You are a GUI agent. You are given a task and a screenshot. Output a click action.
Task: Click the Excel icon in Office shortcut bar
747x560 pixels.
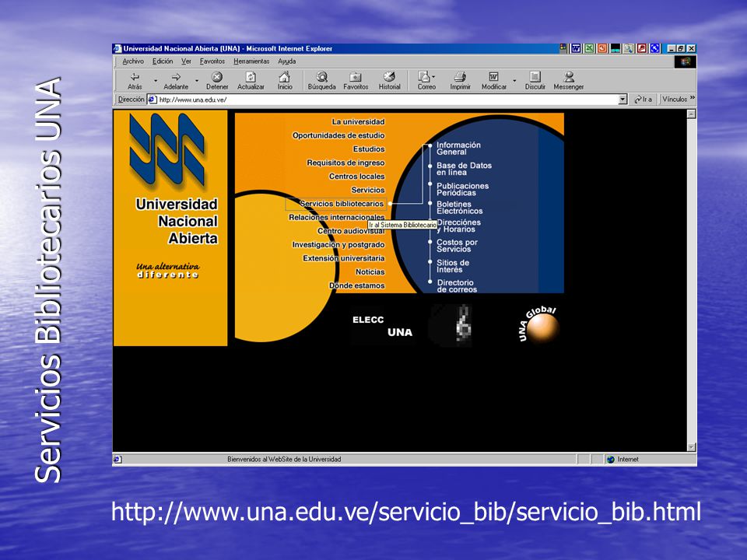(x=589, y=48)
